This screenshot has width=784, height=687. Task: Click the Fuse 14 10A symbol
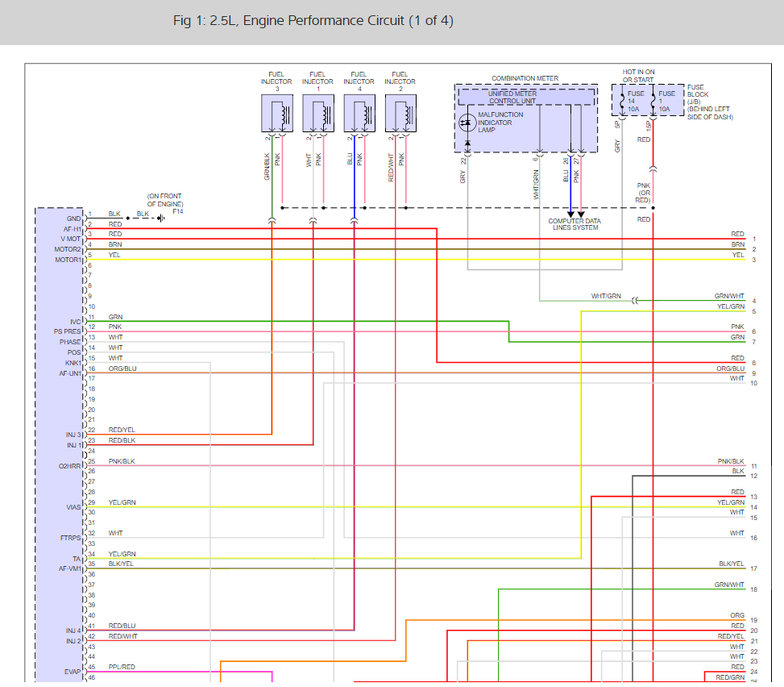pos(622,101)
